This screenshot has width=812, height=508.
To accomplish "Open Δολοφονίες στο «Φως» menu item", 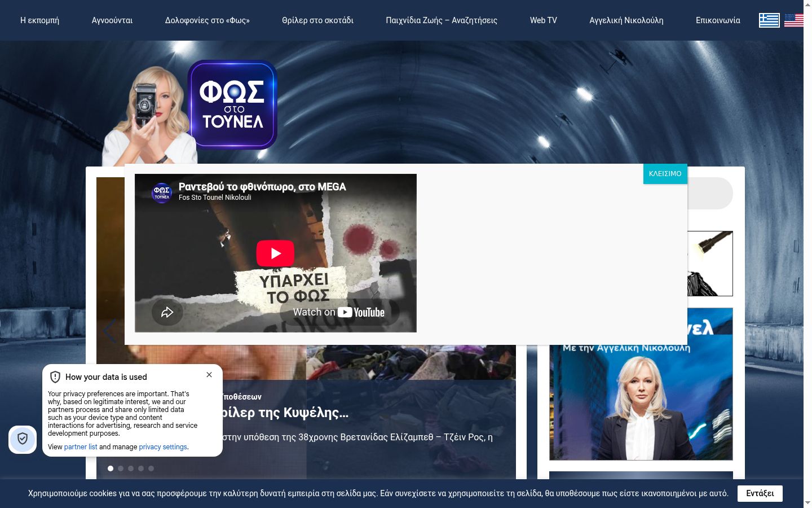I will (208, 20).
